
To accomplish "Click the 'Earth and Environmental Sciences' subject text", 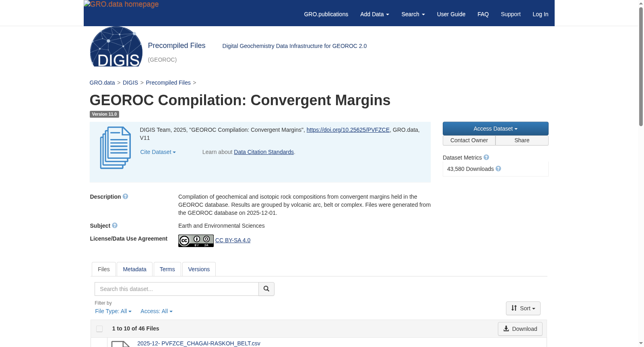I will [x=221, y=226].
